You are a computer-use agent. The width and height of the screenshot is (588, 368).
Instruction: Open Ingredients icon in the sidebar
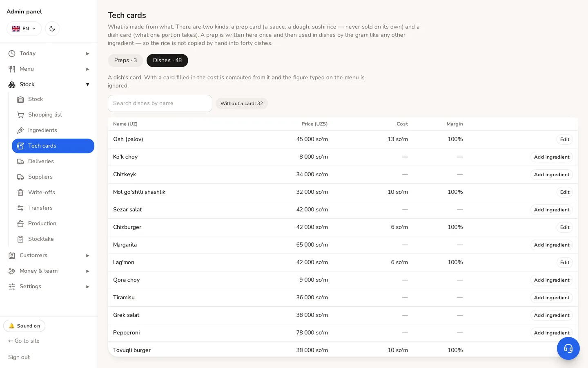pos(20,130)
